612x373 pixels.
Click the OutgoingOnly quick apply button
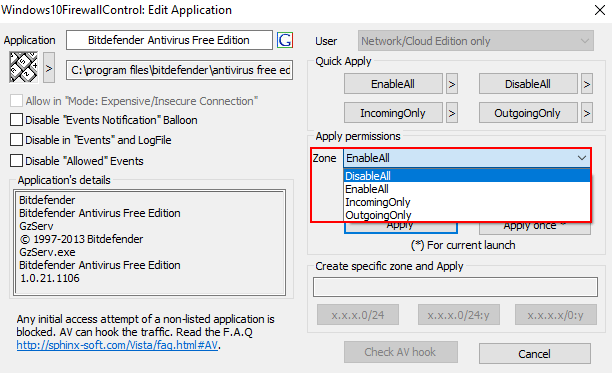click(x=528, y=113)
